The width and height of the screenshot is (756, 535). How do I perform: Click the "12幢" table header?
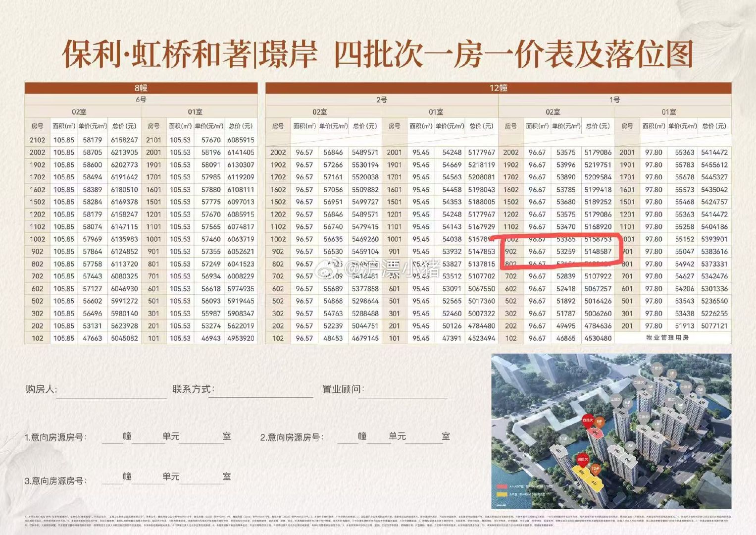coord(498,88)
